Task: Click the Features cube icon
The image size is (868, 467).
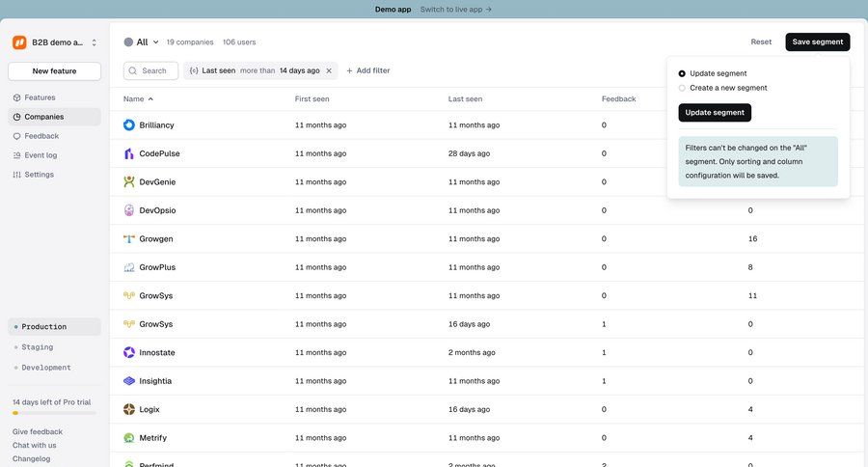Action: tap(16, 97)
